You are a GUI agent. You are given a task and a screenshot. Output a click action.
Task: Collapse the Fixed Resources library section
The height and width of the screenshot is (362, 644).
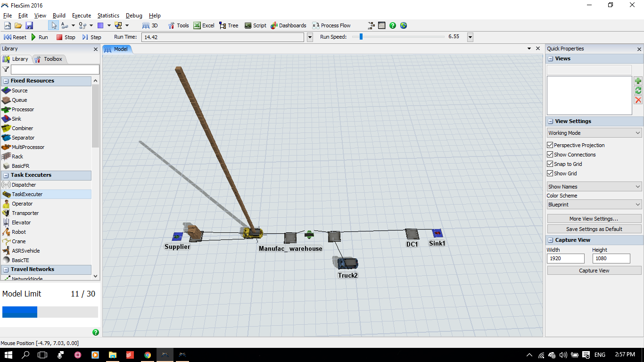(6, 81)
